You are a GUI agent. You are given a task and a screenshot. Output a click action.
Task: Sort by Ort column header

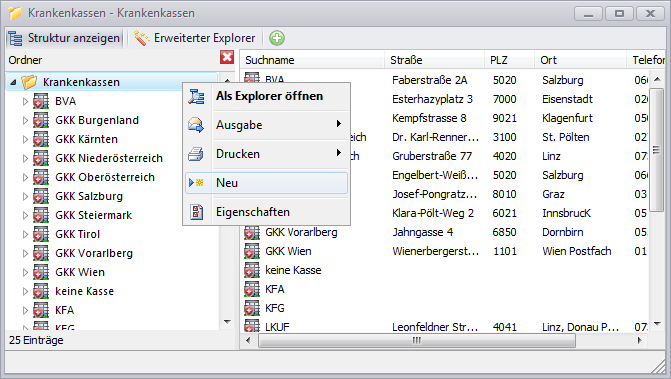(581, 60)
